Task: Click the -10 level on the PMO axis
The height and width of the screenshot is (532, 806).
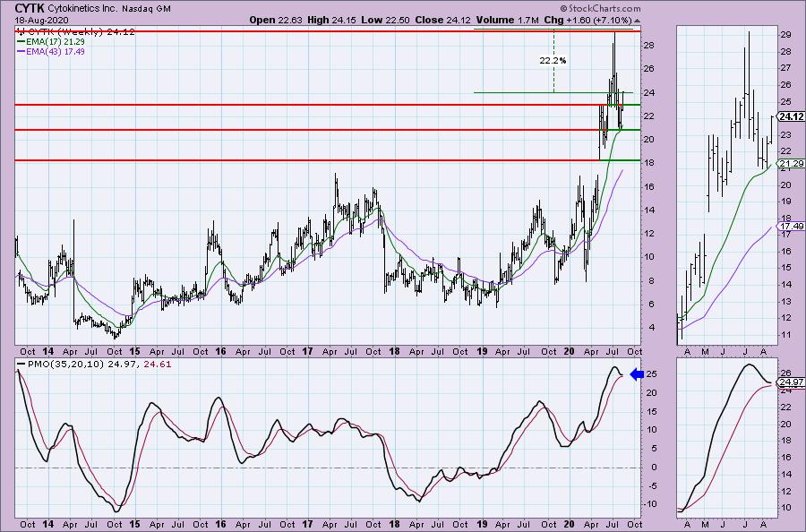Action: click(x=652, y=504)
